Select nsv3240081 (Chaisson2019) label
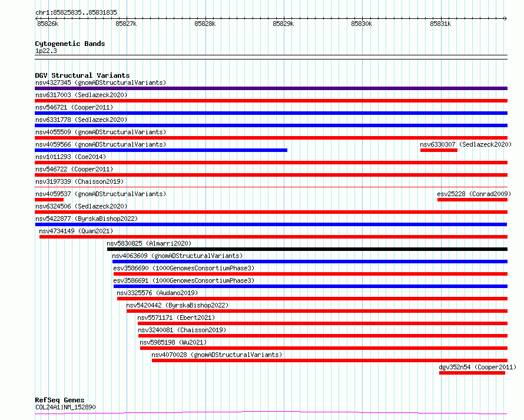The height and width of the screenshot is (420, 524). 182,330
